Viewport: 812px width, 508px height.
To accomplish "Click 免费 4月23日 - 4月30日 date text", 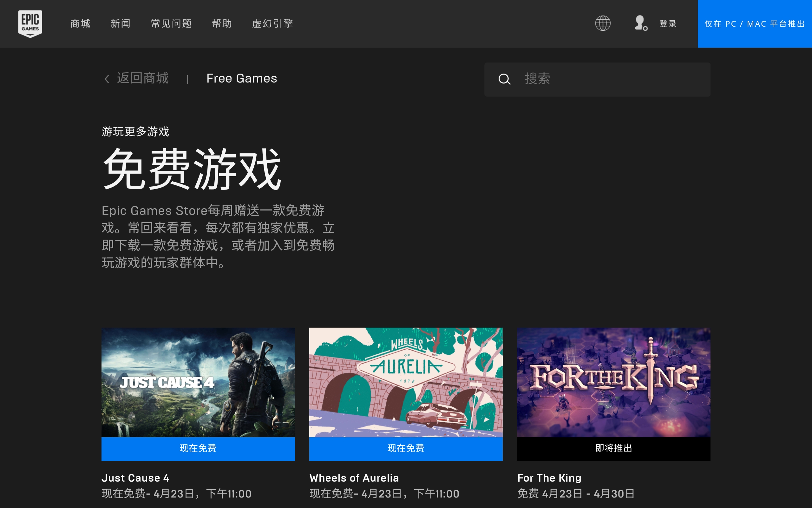I will pyautogui.click(x=576, y=493).
